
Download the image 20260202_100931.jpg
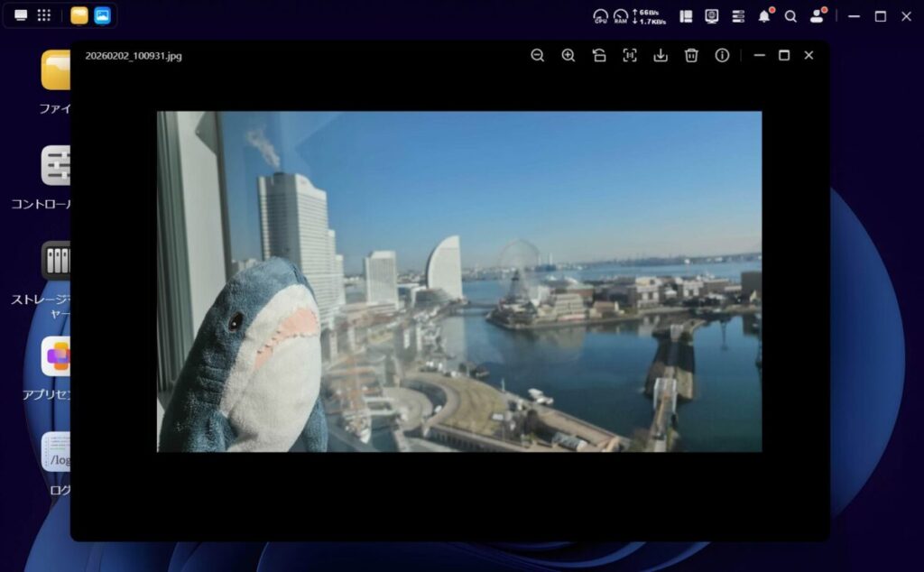point(661,55)
